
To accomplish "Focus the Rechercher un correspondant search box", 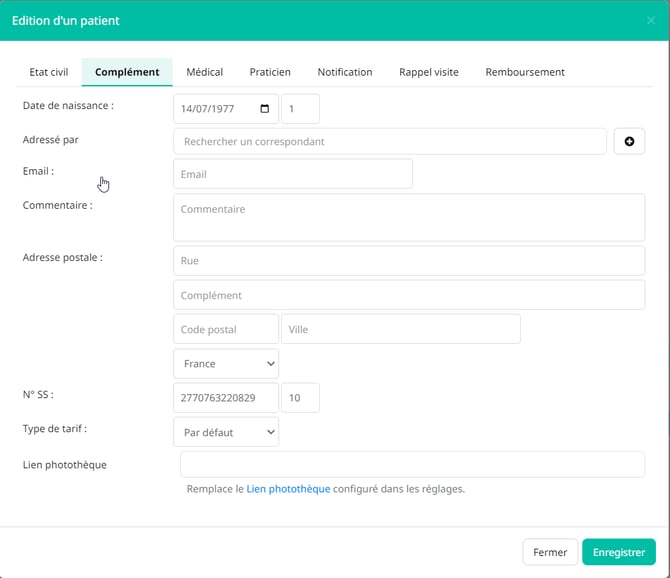I will point(390,142).
